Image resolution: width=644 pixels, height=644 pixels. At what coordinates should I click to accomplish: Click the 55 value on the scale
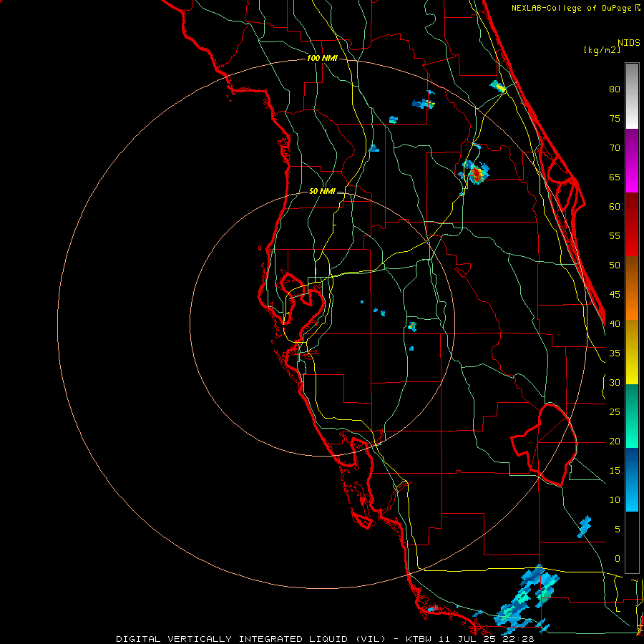click(615, 236)
